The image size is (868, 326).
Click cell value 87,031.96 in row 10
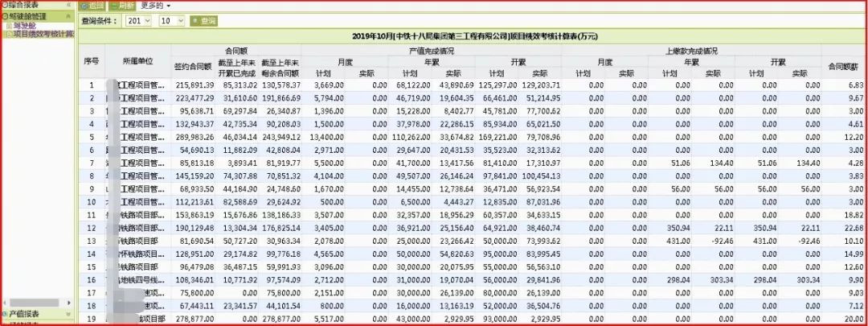tap(545, 202)
